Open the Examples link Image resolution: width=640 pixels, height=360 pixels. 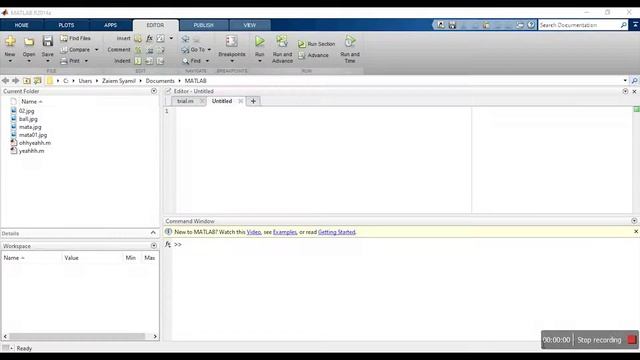[284, 232]
